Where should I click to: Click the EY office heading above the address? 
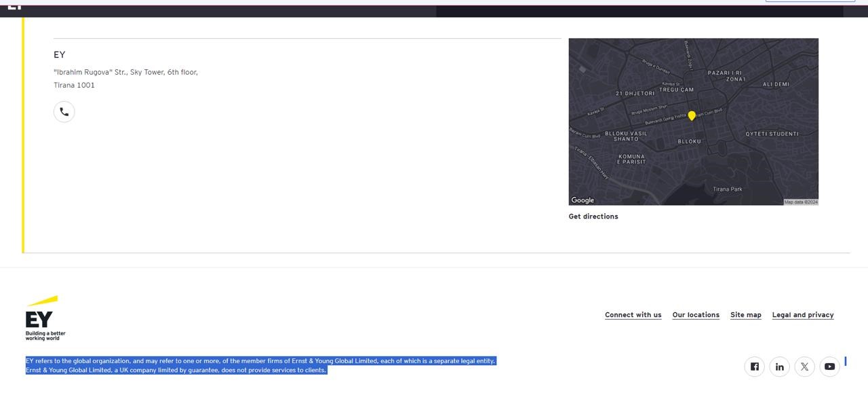(x=60, y=54)
